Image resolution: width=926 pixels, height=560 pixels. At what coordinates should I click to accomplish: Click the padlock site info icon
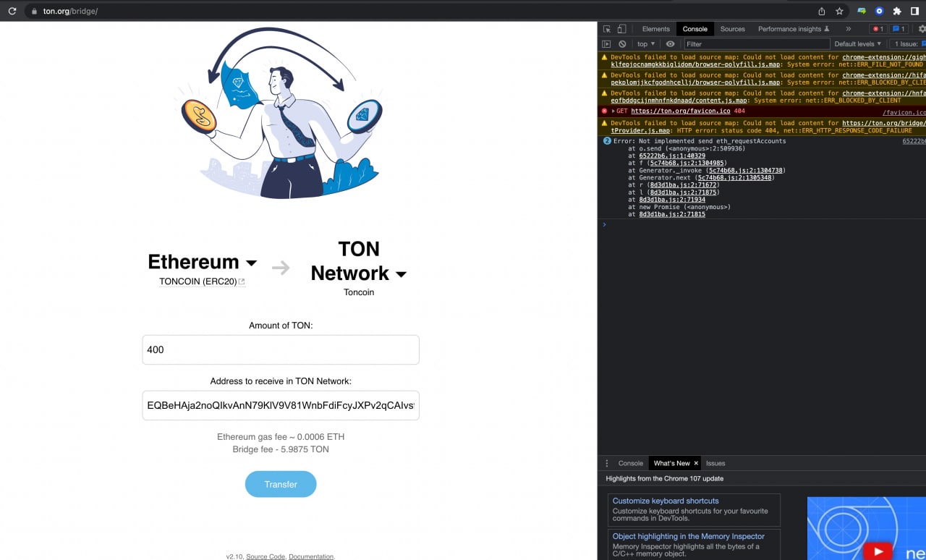coord(33,12)
